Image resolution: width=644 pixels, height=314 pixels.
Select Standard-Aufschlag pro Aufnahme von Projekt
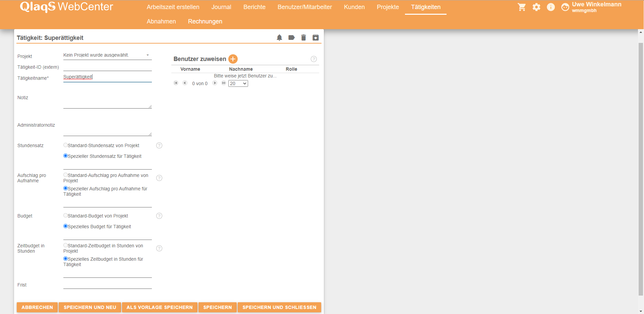point(65,175)
